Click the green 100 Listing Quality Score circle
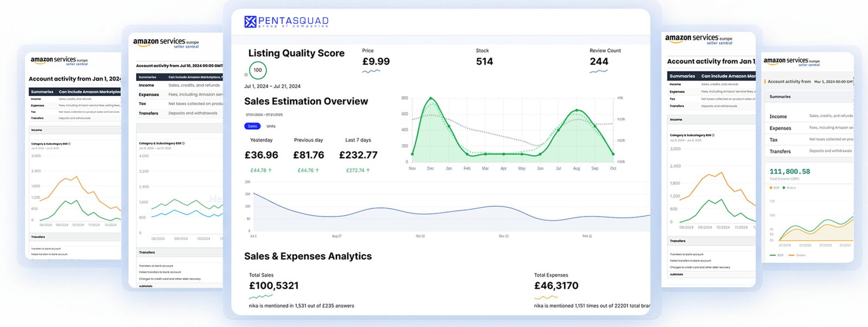This screenshot has height=327, width=868. [258, 70]
